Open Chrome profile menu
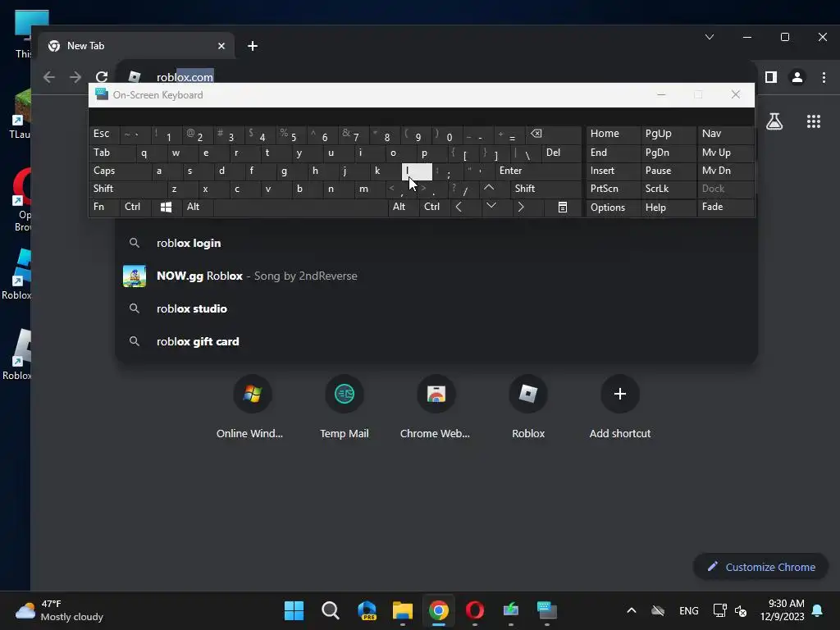 797,77
